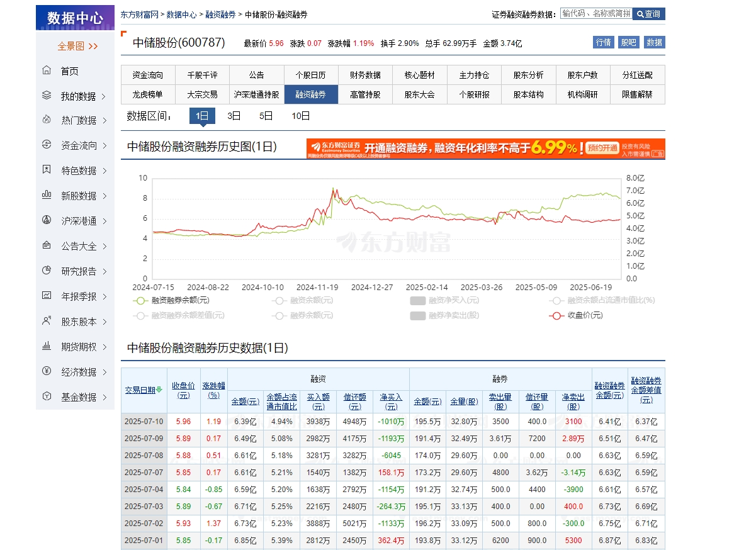Click the 开通融资融券 6.99% banner ad
756x550 pixels.
click(486, 149)
